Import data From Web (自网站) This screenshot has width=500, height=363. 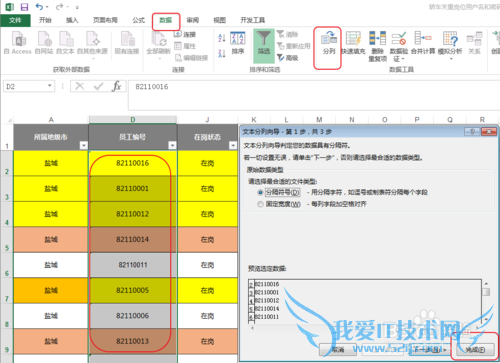tap(44, 43)
